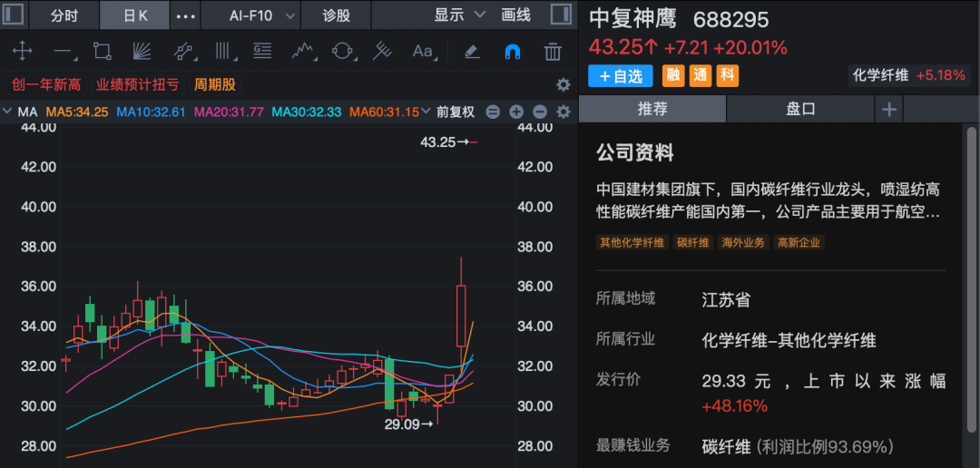980x468 pixels.
Task: Pick the Aa text annotation tool
Action: (x=422, y=51)
